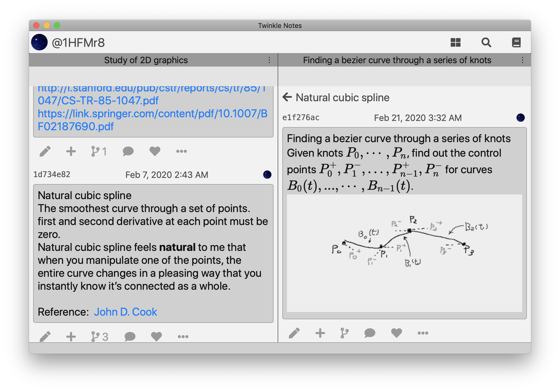Go back from Natural cubic spline
The width and height of the screenshot is (560, 392).
coord(287,97)
